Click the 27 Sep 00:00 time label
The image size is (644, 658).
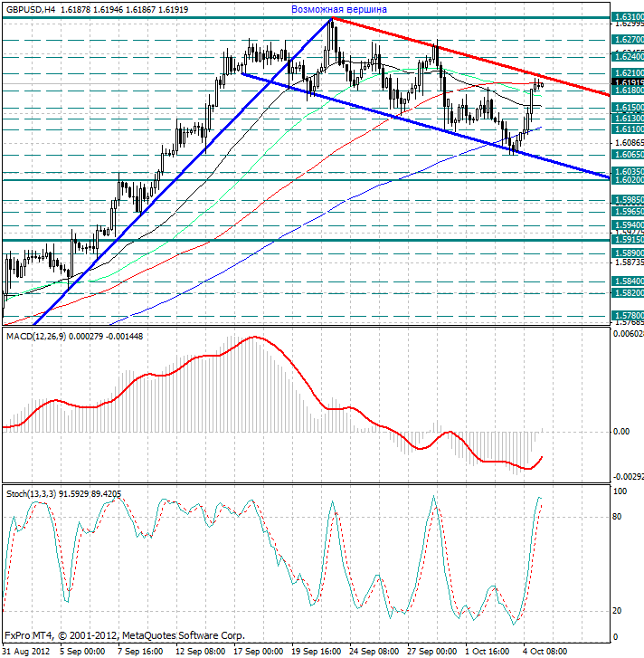431,652
